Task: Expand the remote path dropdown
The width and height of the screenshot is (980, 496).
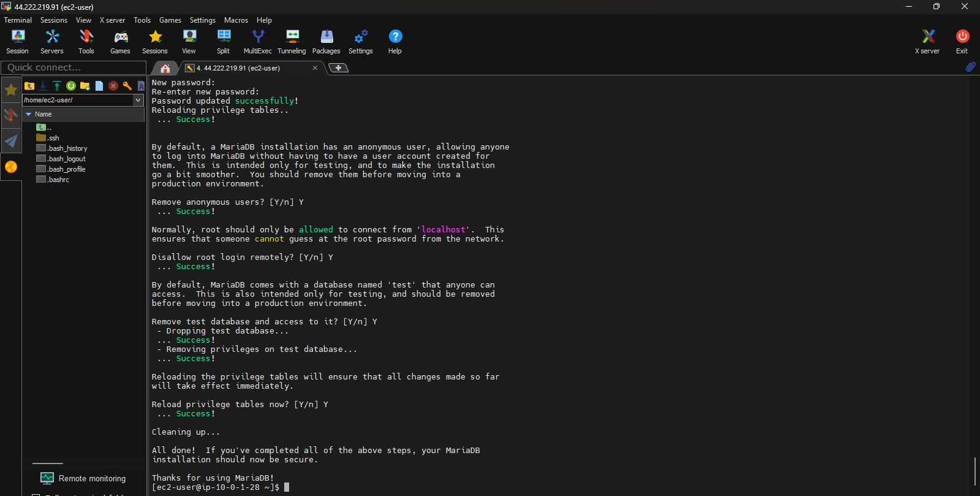Action: tap(138, 100)
